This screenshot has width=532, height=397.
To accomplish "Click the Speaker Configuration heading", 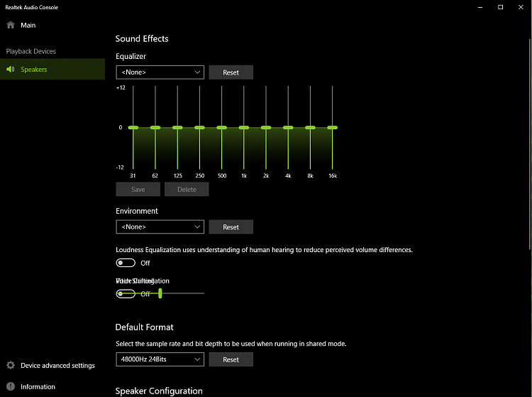I will coord(159,391).
